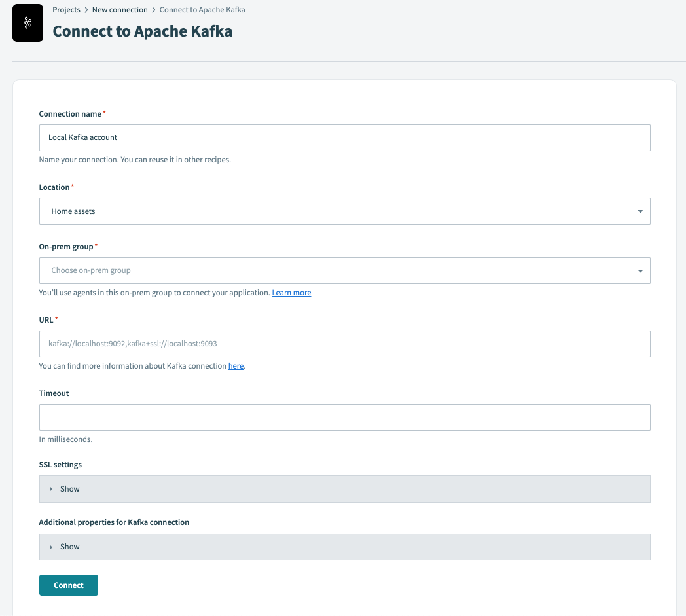
Task: Open the Location selector
Action: [345, 211]
